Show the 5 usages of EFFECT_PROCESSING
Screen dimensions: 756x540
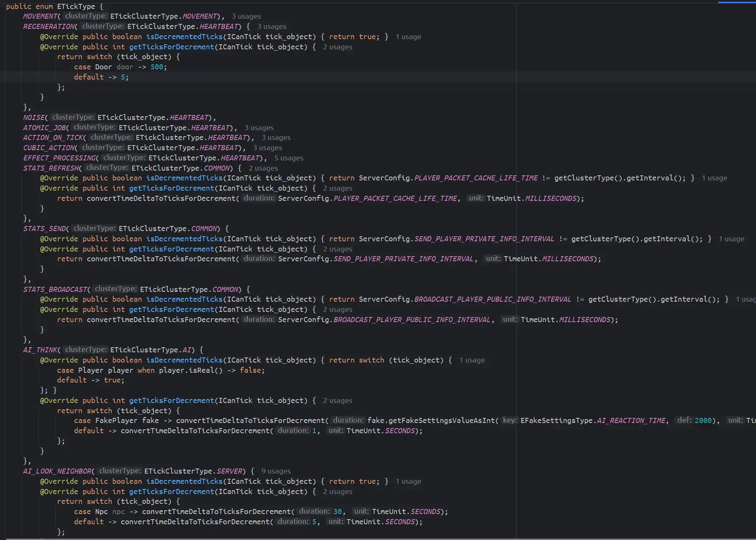coord(289,158)
